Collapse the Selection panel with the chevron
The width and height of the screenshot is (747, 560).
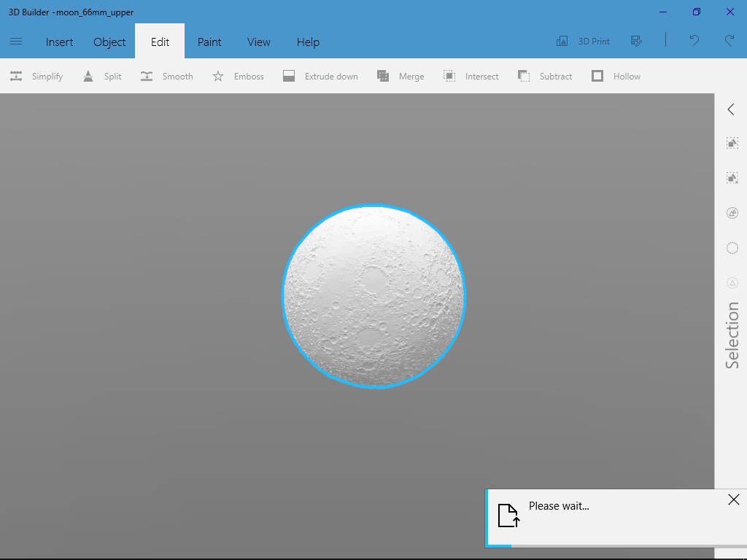(730, 109)
